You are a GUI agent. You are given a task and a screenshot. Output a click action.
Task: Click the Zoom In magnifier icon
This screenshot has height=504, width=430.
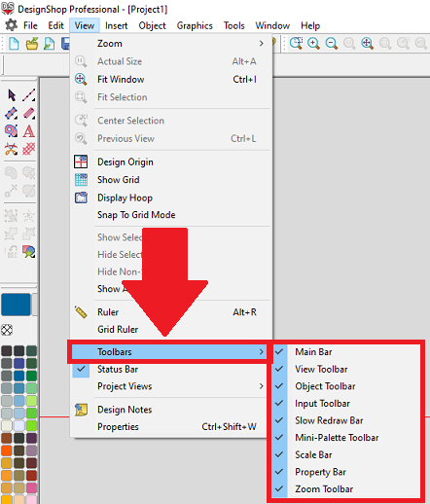[313, 43]
